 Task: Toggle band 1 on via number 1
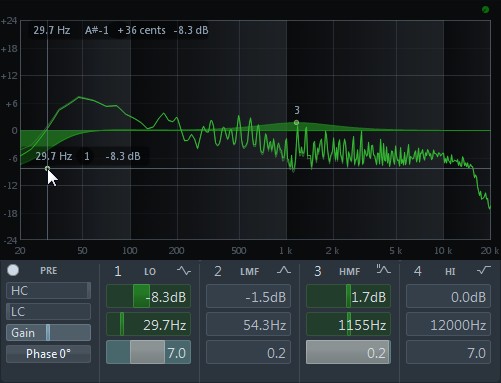point(118,271)
